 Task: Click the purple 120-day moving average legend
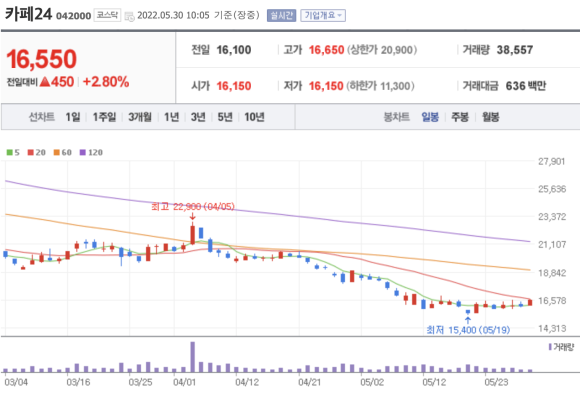coord(91,152)
